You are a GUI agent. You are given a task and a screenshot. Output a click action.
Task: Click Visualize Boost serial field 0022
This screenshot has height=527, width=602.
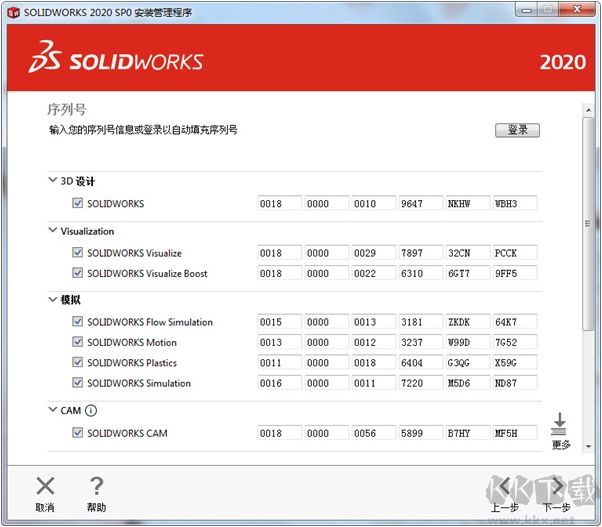pos(373,273)
